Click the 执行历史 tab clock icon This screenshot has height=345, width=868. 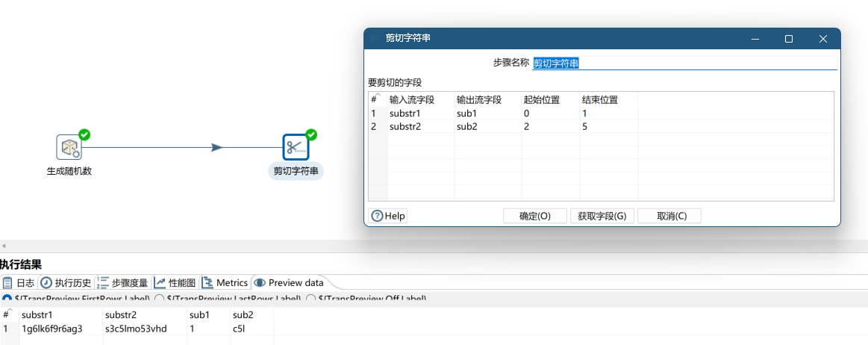pos(46,283)
